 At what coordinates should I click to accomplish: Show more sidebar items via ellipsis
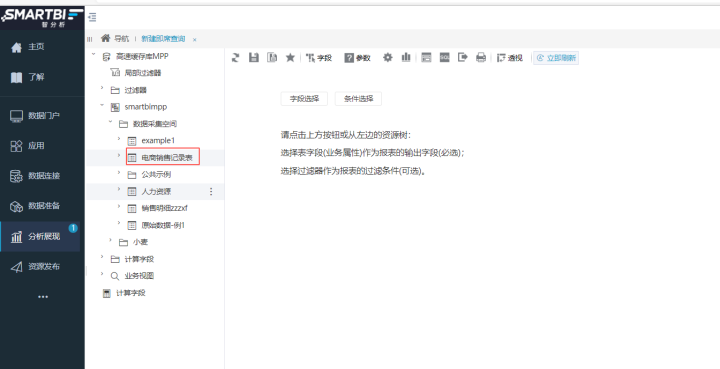43,297
